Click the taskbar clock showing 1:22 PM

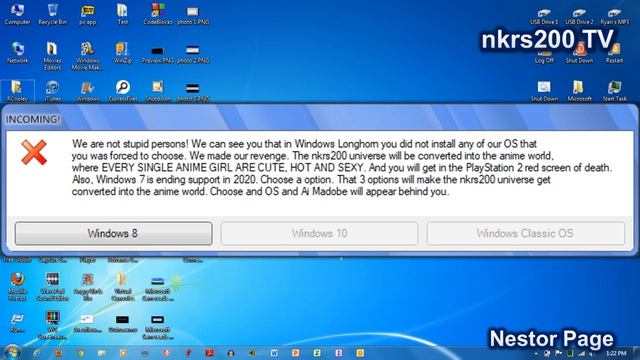pos(616,353)
